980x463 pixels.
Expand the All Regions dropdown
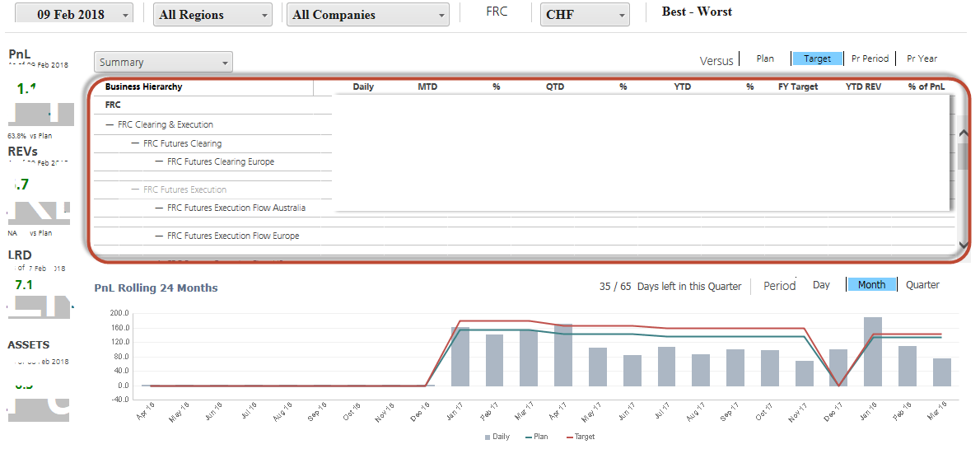click(x=213, y=15)
